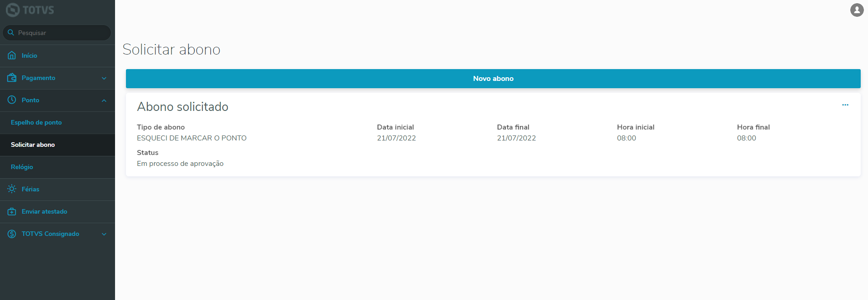This screenshot has height=300, width=868.
Task: Click the Status label
Action: pos(148,153)
